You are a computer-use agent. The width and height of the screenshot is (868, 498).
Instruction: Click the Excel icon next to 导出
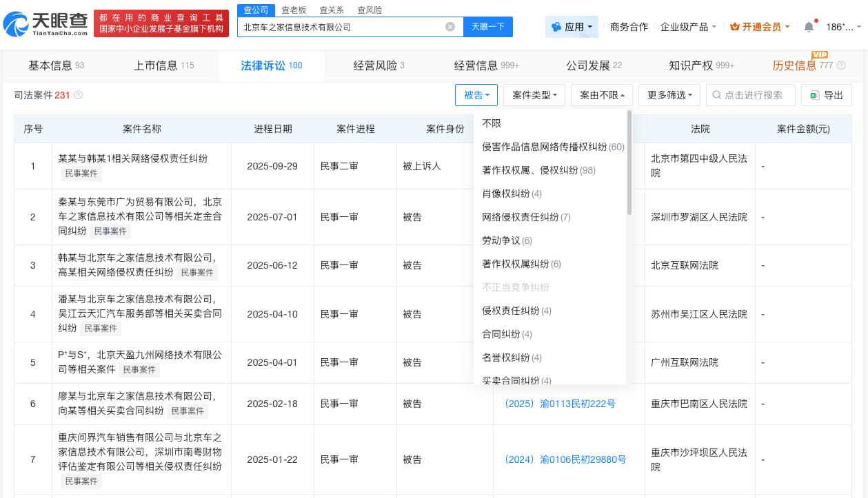tap(815, 95)
